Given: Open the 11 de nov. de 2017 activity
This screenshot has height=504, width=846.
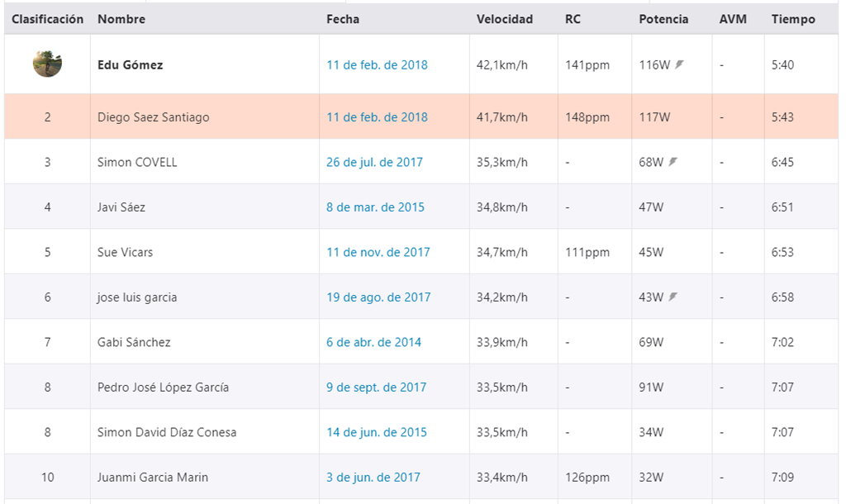Looking at the screenshot, I should click(x=378, y=252).
